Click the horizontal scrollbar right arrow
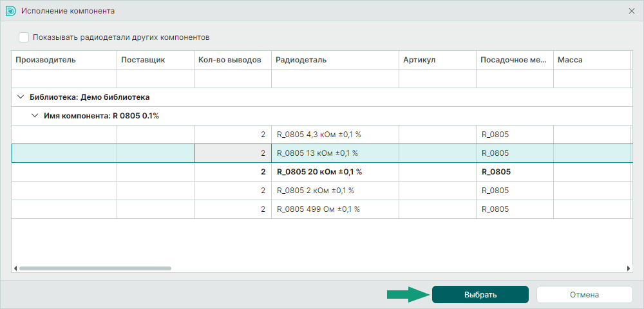Viewport: 644px width, 309px height. (629, 268)
